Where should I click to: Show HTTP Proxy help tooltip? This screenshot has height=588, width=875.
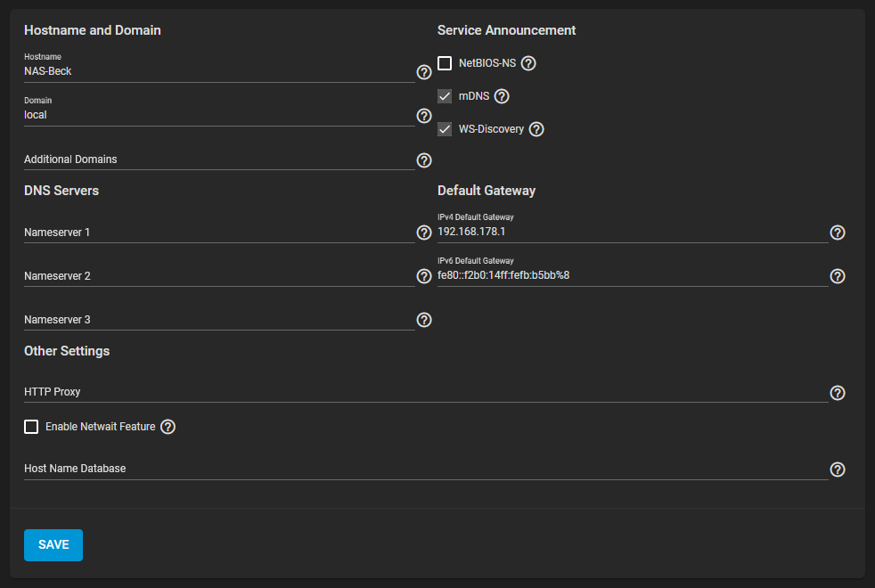pyautogui.click(x=837, y=393)
